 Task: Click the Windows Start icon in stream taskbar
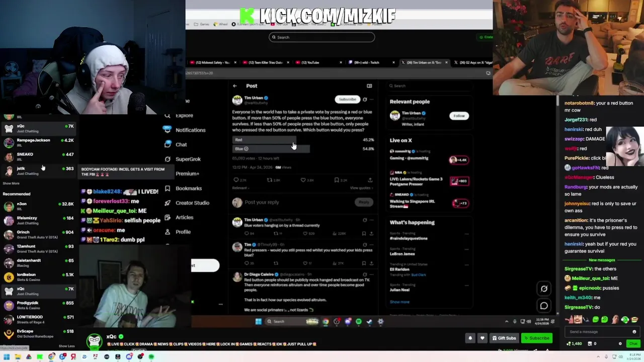[x=258, y=322]
